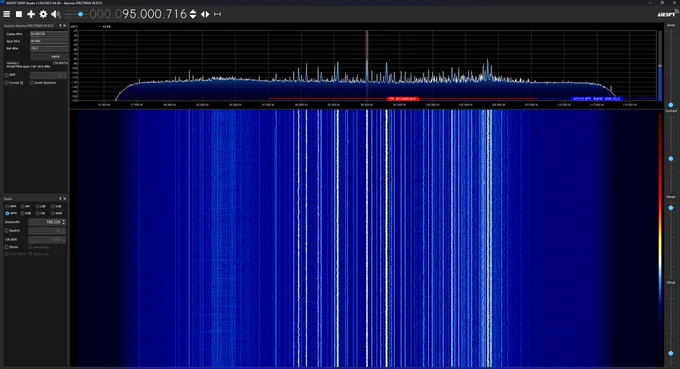This screenshot has height=369, width=680.
Task: Click the Squelch value field
Action: click(x=47, y=231)
